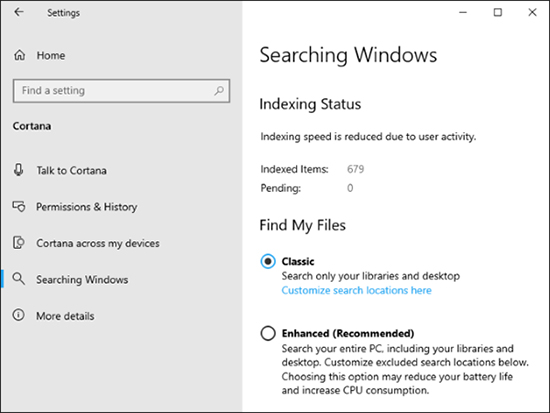Viewport: 550px width, 413px height.
Task: Click the Searching Windows magnifier icon
Action: (x=19, y=279)
